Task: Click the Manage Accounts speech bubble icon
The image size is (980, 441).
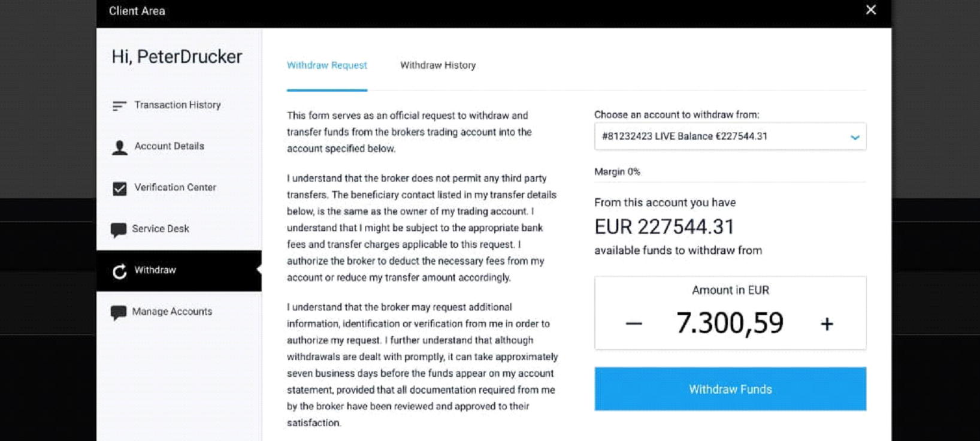Action: (x=119, y=313)
